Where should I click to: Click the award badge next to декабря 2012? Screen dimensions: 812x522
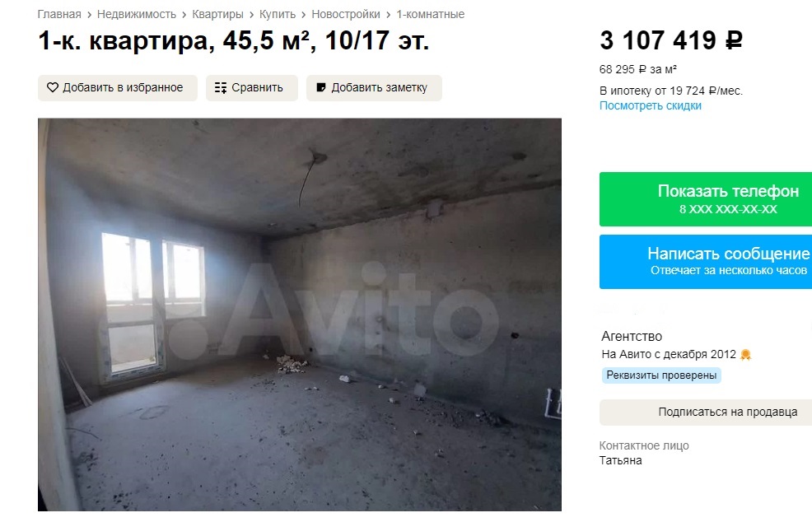coord(746,355)
